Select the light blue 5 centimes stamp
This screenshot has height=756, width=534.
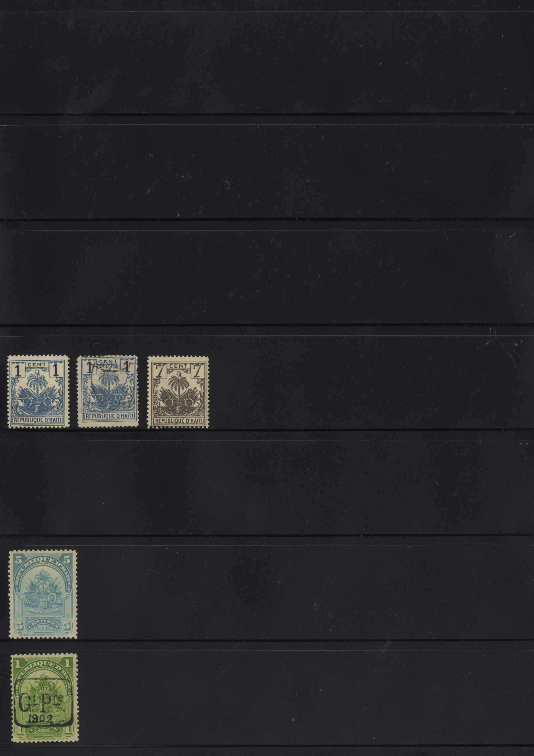click(x=43, y=594)
